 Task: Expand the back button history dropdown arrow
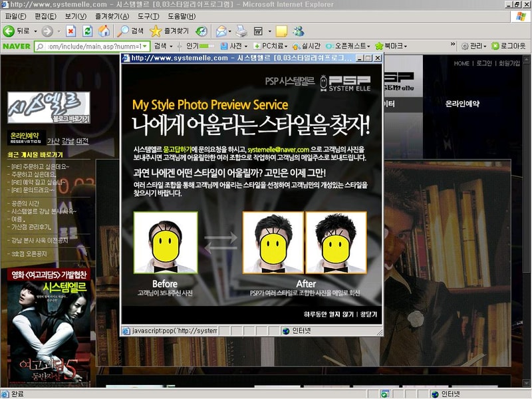[35, 31]
